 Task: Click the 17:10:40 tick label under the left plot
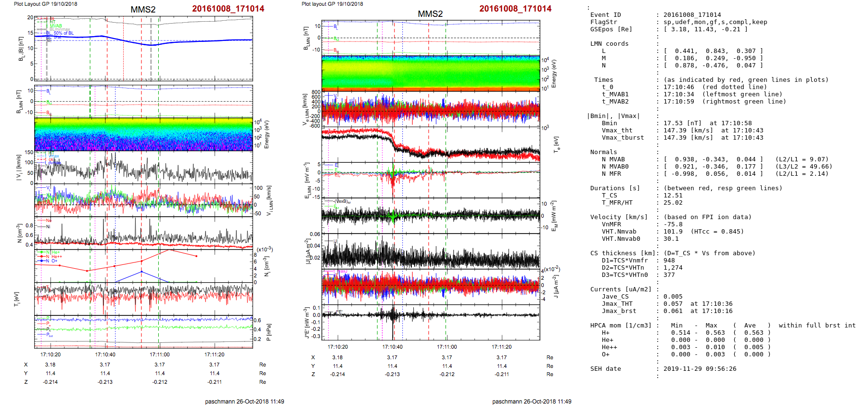(x=105, y=354)
